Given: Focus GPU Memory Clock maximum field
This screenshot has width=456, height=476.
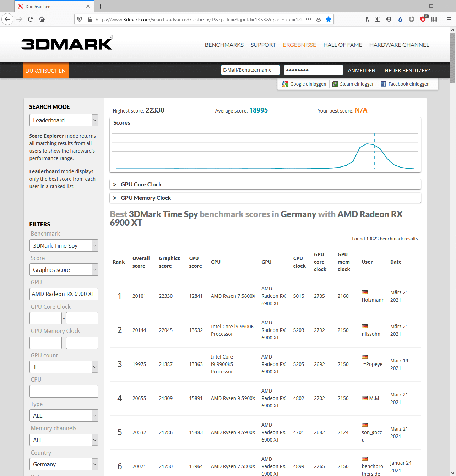Looking at the screenshot, I should [82, 343].
